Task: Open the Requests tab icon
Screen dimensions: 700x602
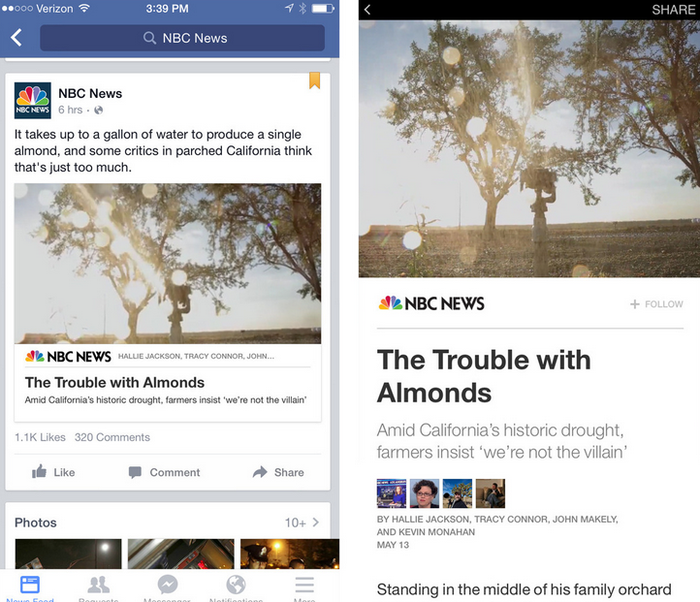Action: click(98, 588)
